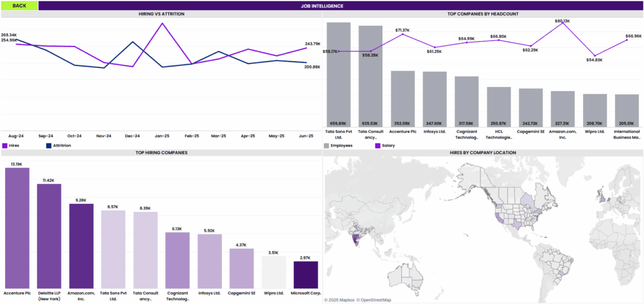Image resolution: width=644 pixels, height=304 pixels.
Task: Click the Infosys Ltd. headcount bar 347.60K
Action: tap(435, 99)
